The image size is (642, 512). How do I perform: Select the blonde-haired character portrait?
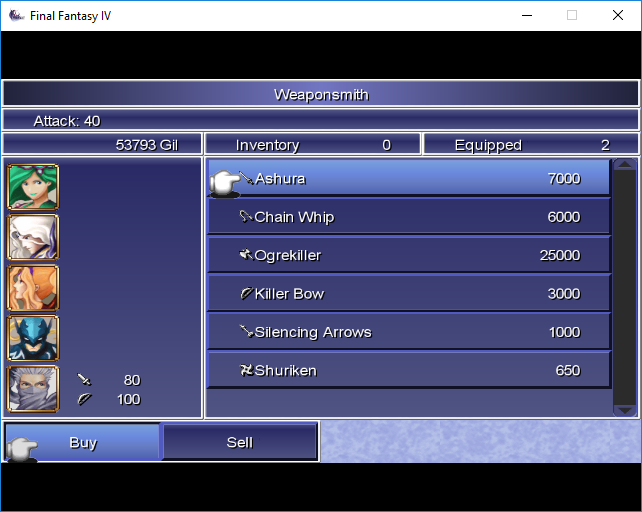tap(33, 288)
